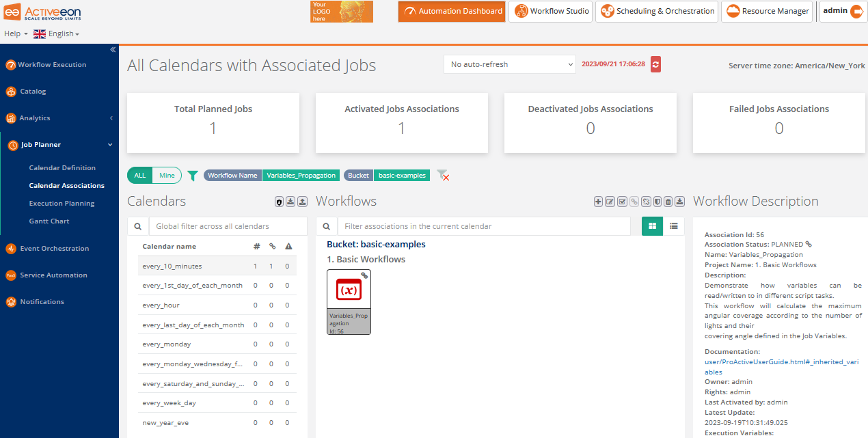Open the English language dropdown
This screenshot has width=868, height=438.
pyautogui.click(x=57, y=33)
